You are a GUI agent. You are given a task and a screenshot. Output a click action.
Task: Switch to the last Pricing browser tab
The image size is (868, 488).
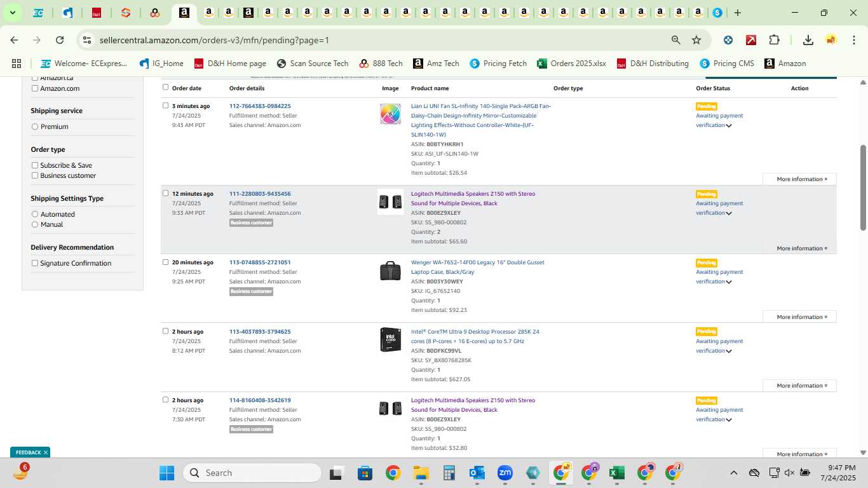click(717, 13)
